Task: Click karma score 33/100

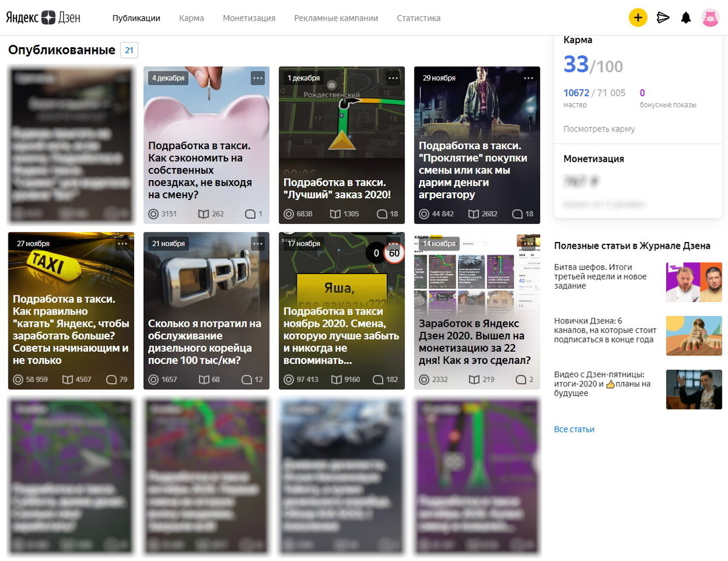Action: point(593,64)
